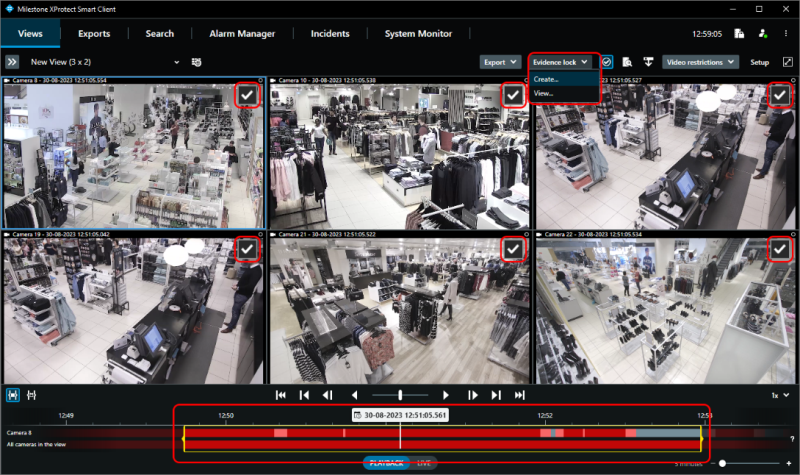Jump to the first sequence start
The height and width of the screenshot is (475, 800).
[281, 395]
